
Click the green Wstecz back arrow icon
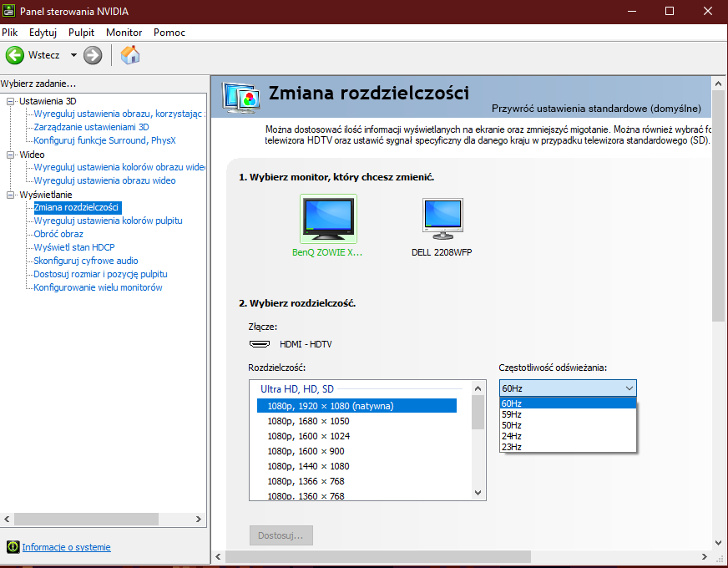coord(15,55)
